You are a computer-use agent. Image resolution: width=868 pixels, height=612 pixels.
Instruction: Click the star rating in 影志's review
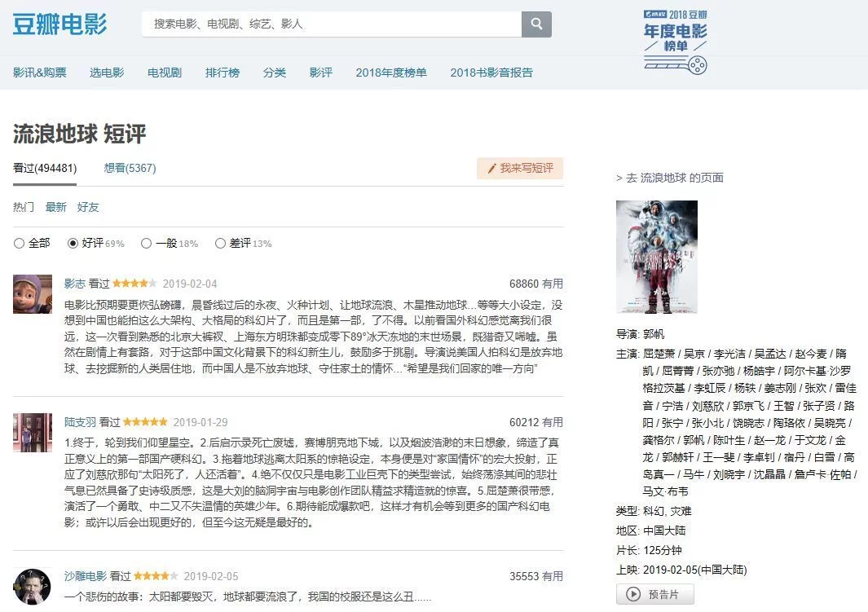coord(135,284)
